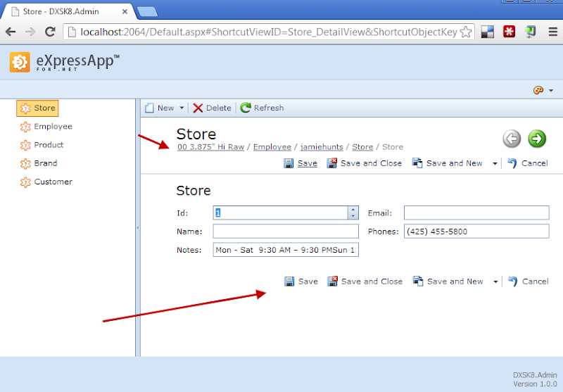Image resolution: width=563 pixels, height=392 pixels.
Task: Click the Brand gear icon in sidebar
Action: click(25, 164)
